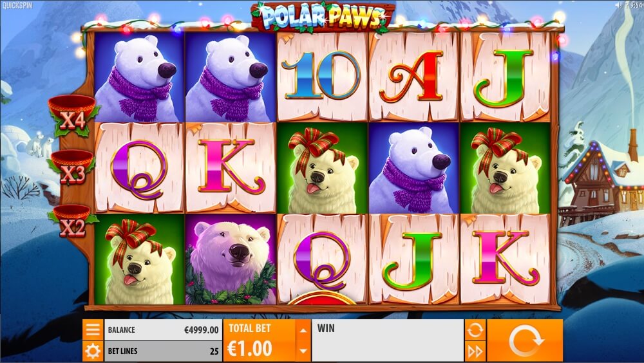The image size is (644, 363).
Task: Click the blue 10 symbol on the reels
Action: [322, 77]
